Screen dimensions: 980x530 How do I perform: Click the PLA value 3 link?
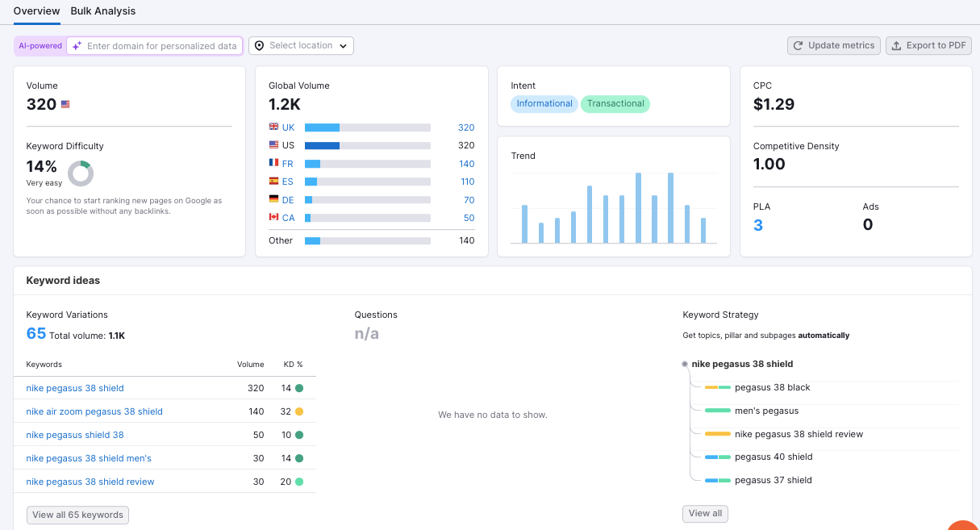pos(758,225)
